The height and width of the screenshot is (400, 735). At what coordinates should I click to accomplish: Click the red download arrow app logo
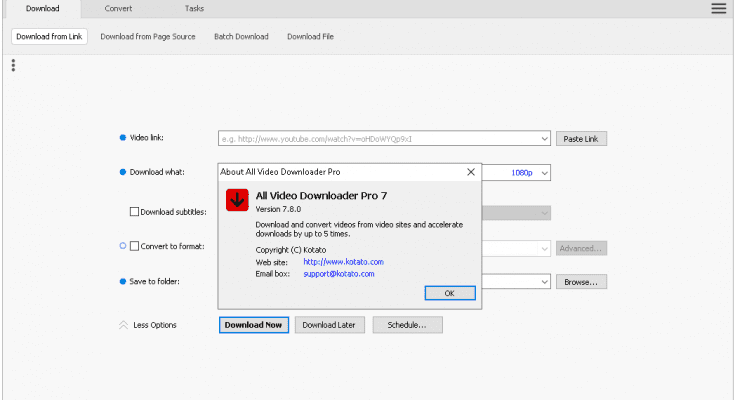tap(237, 200)
